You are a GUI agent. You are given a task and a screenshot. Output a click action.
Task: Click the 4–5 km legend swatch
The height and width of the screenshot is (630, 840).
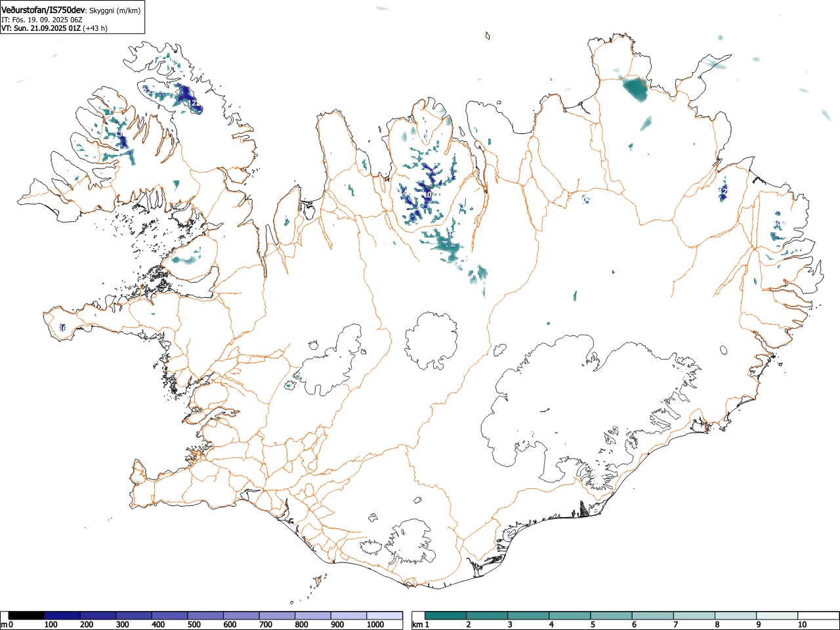(x=570, y=616)
